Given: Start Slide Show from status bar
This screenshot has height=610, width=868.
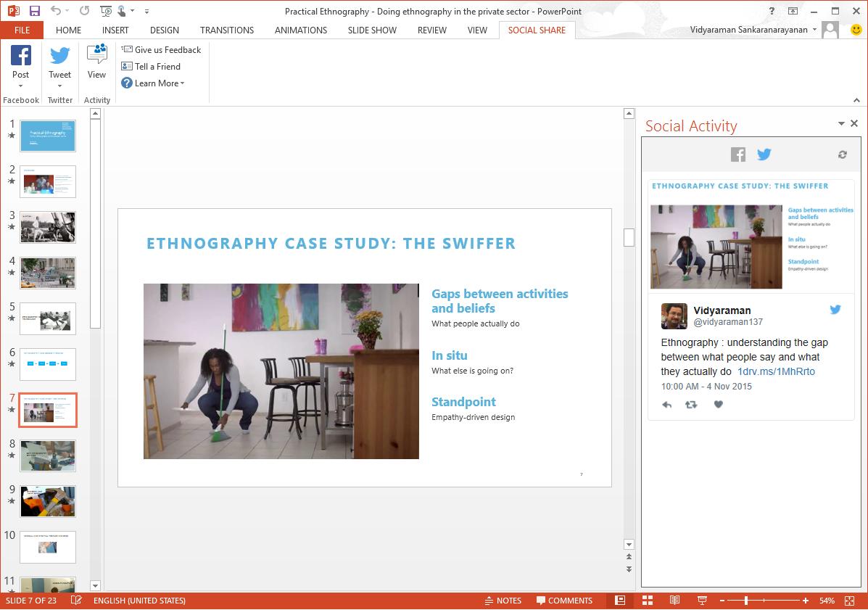Looking at the screenshot, I should pos(702,601).
